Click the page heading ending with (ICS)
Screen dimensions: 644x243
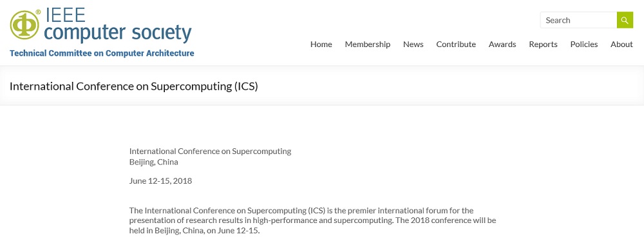coord(133,86)
